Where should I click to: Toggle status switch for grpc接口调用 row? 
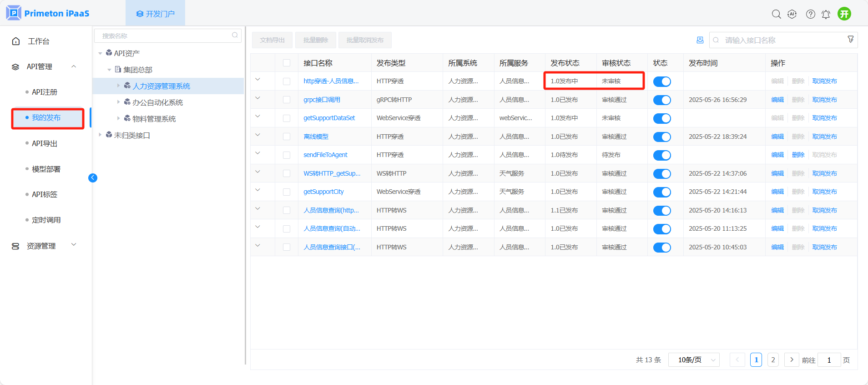662,100
